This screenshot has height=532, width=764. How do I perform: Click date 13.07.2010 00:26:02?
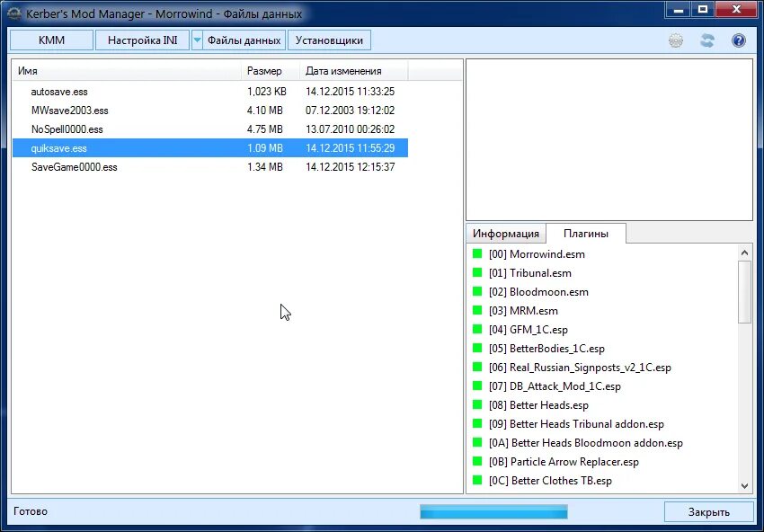(350, 129)
